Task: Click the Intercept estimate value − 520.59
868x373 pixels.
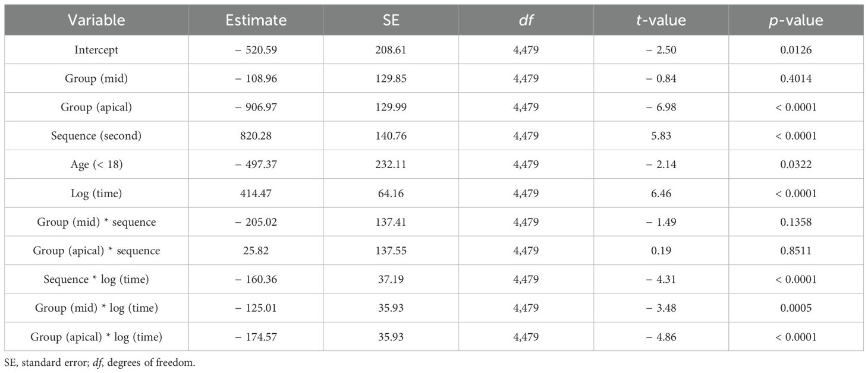Action: 256,50
